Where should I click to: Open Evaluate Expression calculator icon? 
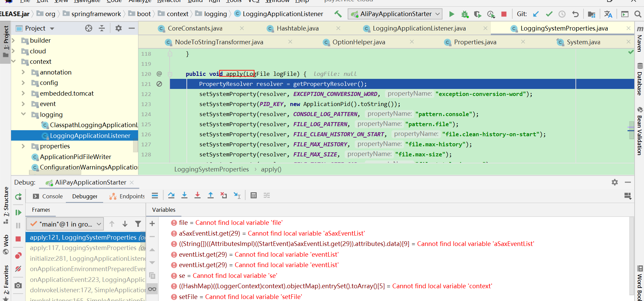tap(254, 195)
